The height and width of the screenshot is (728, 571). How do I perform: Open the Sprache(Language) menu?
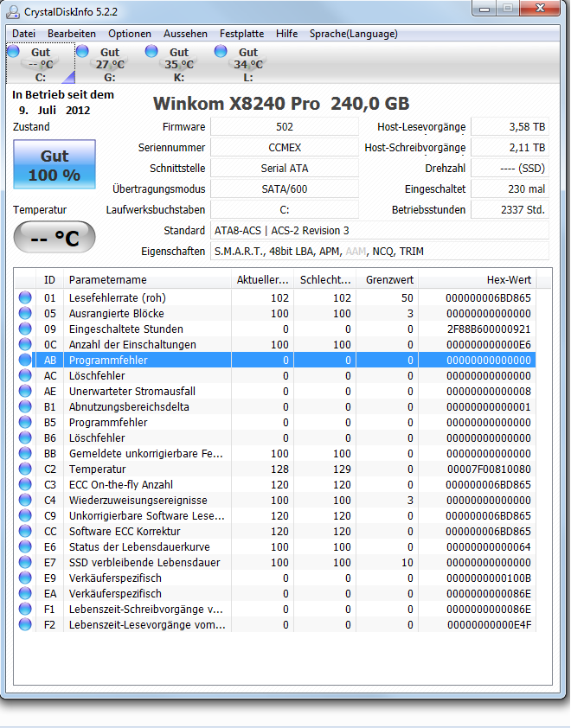point(354,34)
